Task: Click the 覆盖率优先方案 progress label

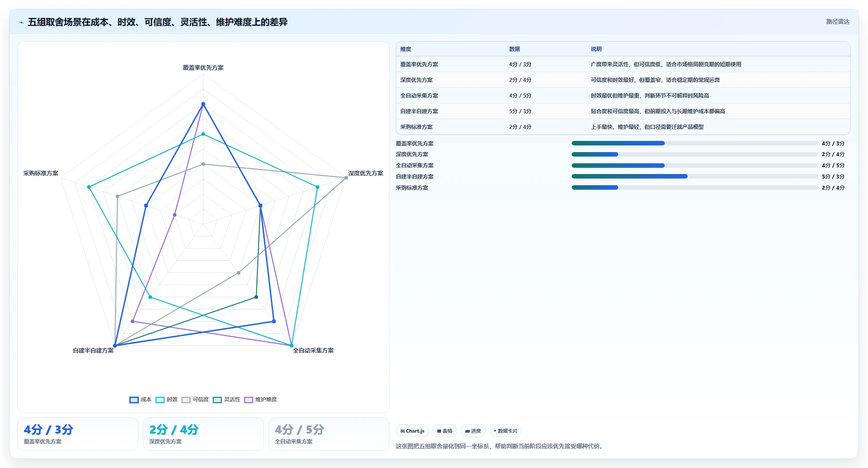Action: click(415, 144)
